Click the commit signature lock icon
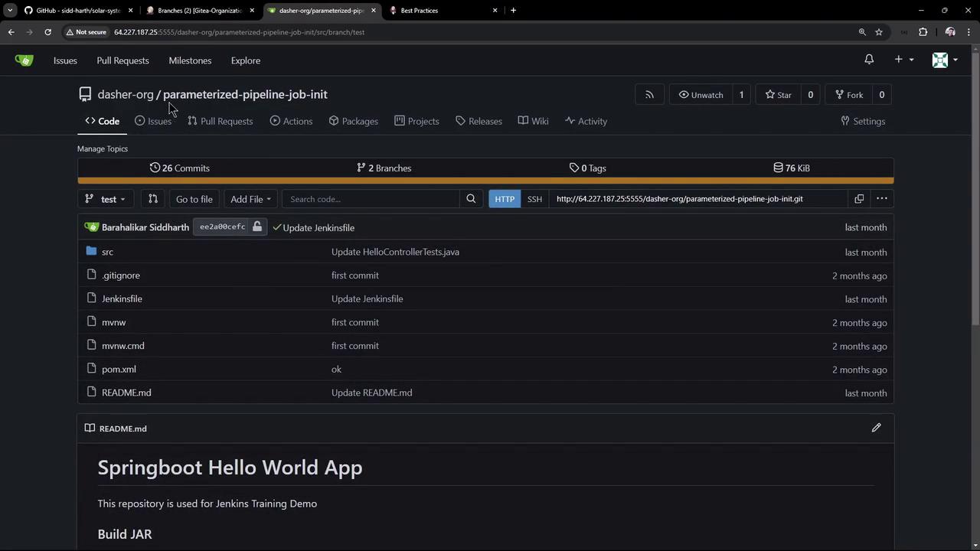 (257, 227)
